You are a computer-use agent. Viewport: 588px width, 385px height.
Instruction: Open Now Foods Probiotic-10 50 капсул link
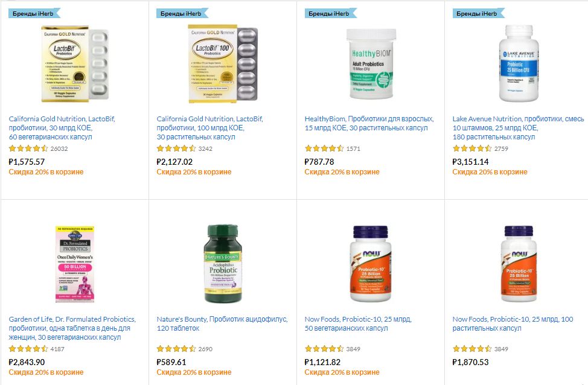358,323
